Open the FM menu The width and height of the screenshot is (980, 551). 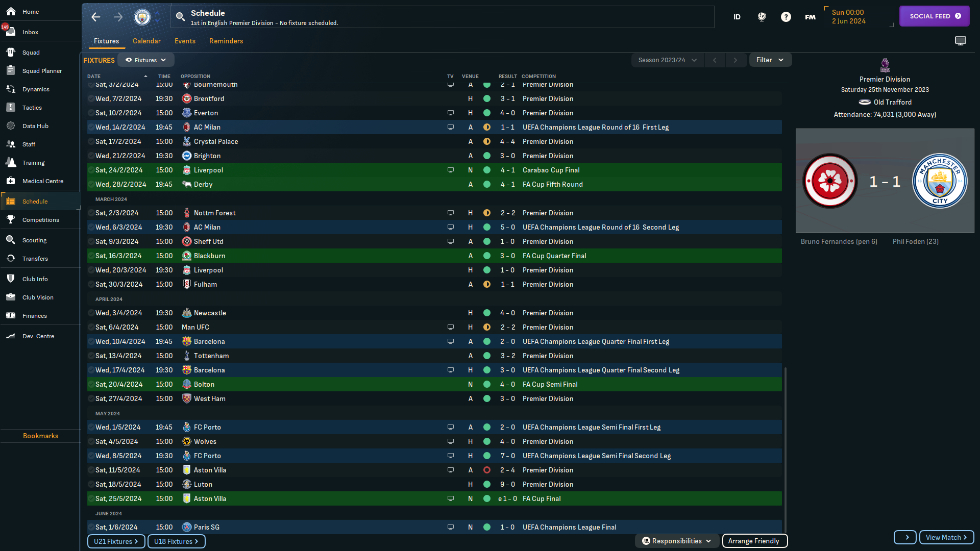coord(810,17)
